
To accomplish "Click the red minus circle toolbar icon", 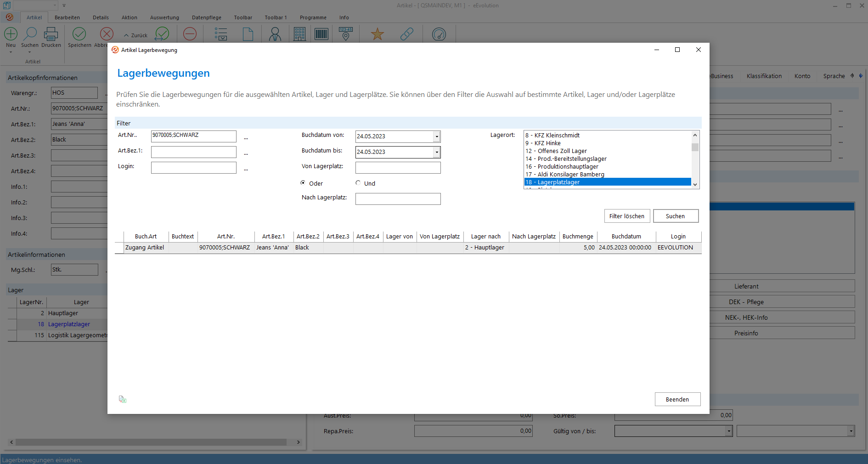I will click(x=190, y=34).
